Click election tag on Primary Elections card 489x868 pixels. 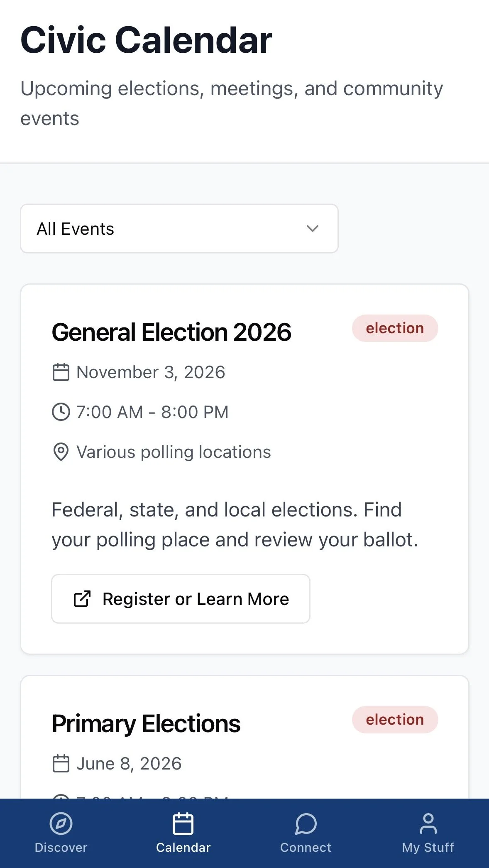click(395, 720)
